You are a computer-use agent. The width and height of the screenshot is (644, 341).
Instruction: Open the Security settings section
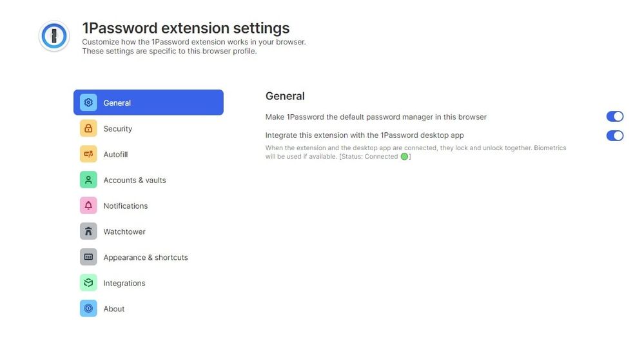pyautogui.click(x=118, y=129)
